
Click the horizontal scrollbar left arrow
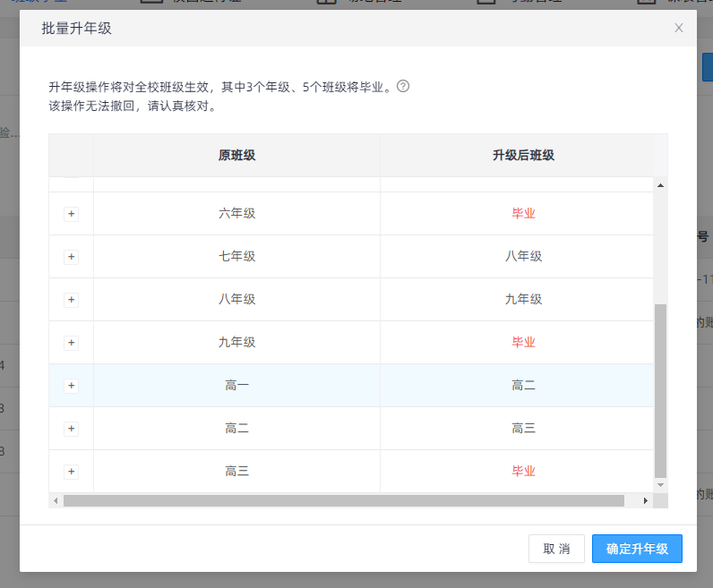click(56, 501)
